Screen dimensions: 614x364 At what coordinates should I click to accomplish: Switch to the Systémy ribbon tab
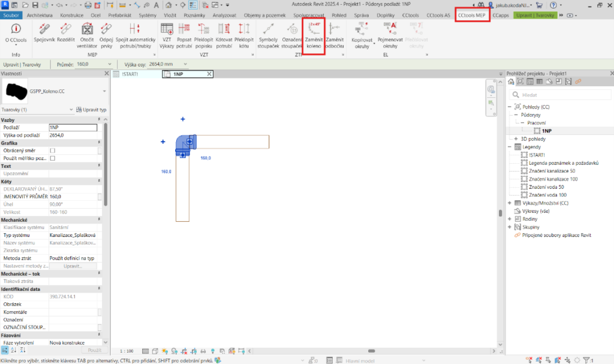click(148, 15)
